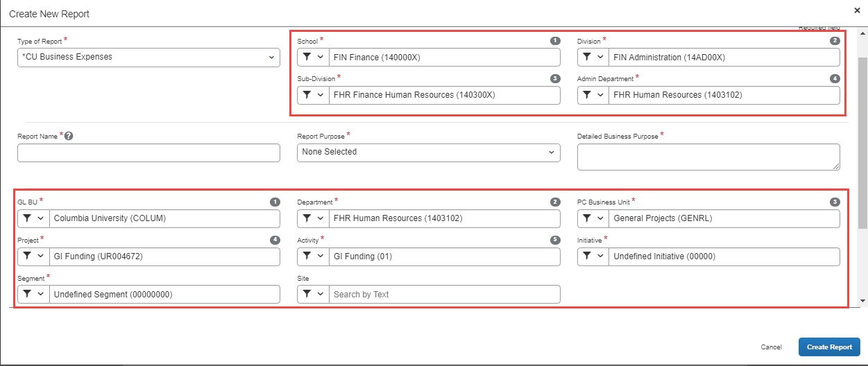Click the filter icon in Division field
The height and width of the screenshot is (366, 868).
[586, 57]
